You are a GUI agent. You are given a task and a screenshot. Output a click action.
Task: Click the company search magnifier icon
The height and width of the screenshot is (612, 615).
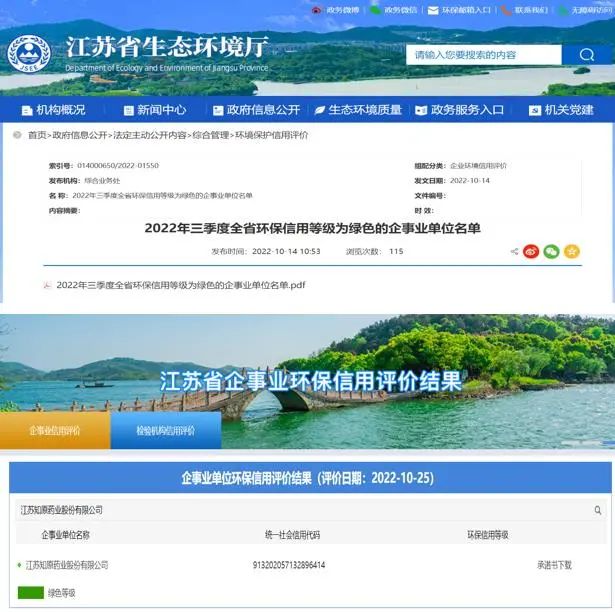pyautogui.click(x=598, y=510)
